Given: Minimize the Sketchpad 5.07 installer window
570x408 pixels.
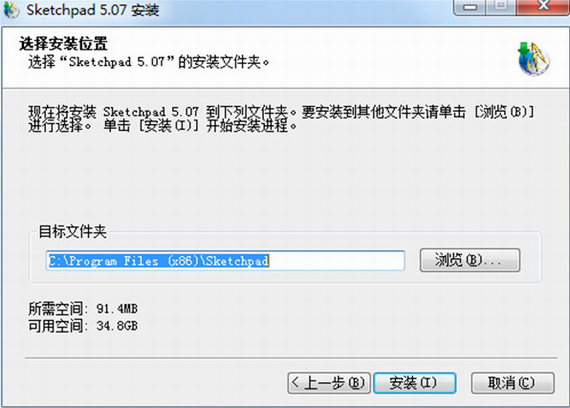Looking at the screenshot, I should (x=470, y=7).
